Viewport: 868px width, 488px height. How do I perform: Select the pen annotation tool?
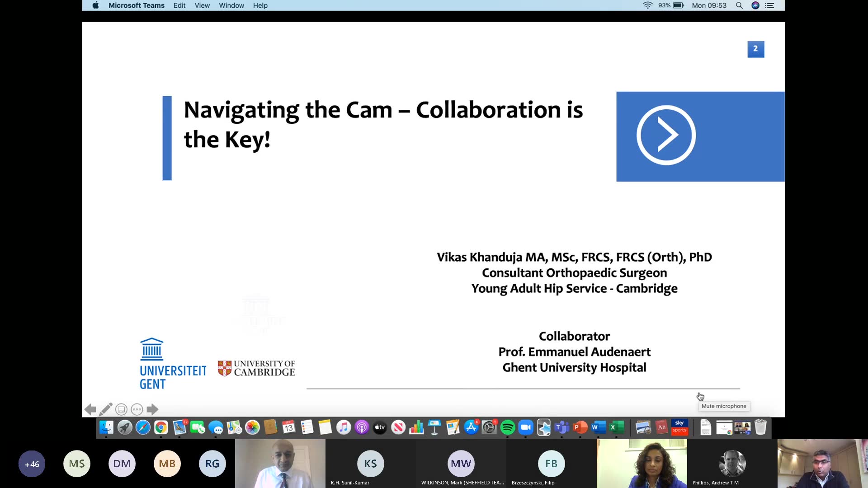click(106, 409)
